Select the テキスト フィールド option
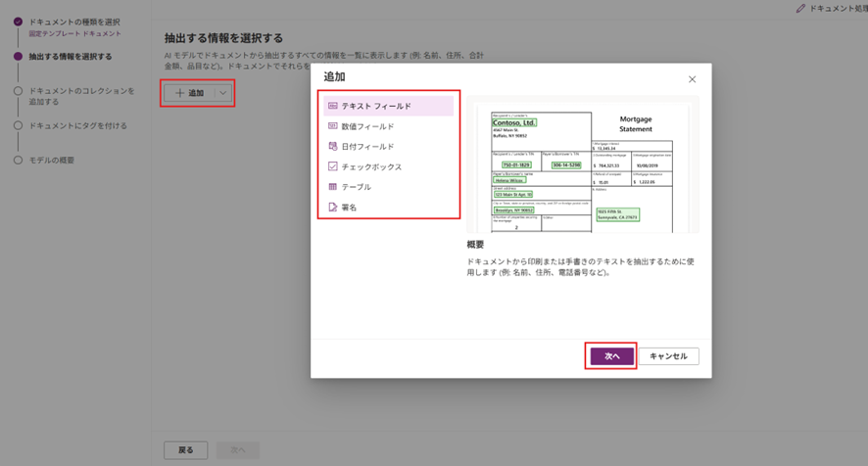The width and height of the screenshot is (868, 466). [389, 106]
